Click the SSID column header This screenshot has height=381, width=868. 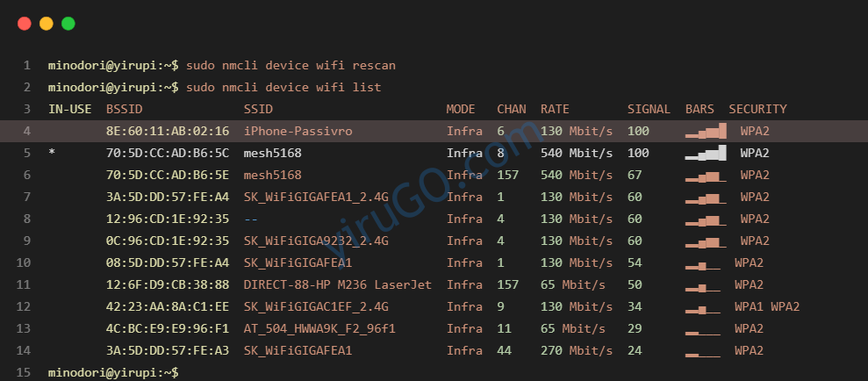258,110
